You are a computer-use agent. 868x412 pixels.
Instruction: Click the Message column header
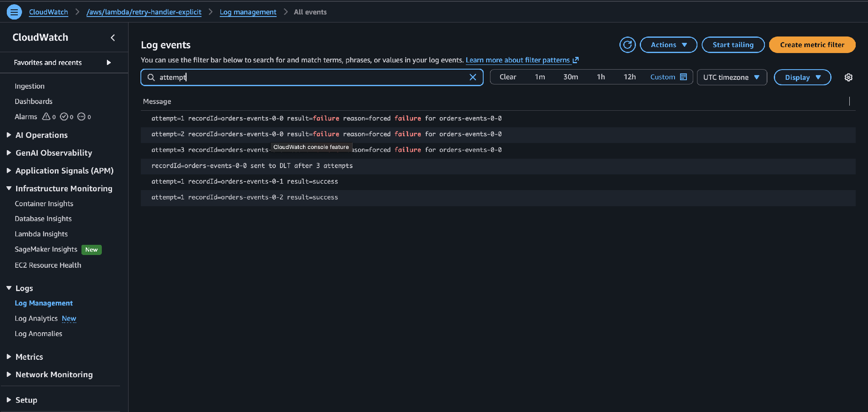[157, 101]
